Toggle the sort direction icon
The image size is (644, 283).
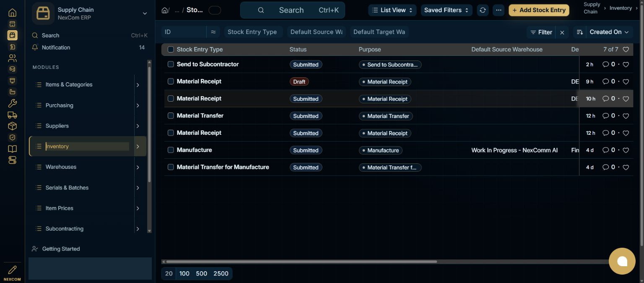pos(580,32)
